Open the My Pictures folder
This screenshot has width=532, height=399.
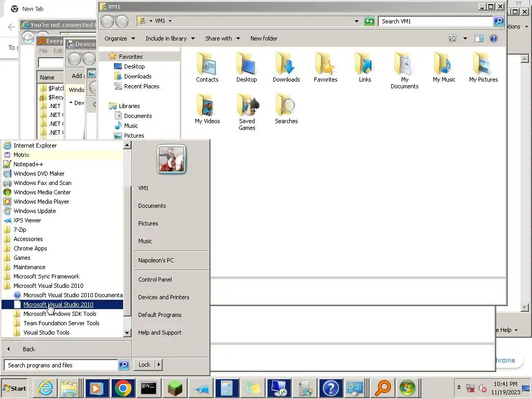(x=484, y=67)
